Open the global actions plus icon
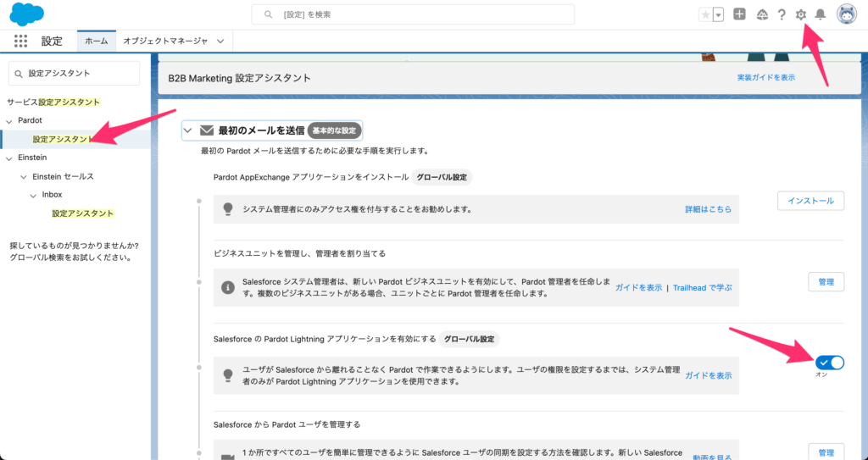 [739, 14]
